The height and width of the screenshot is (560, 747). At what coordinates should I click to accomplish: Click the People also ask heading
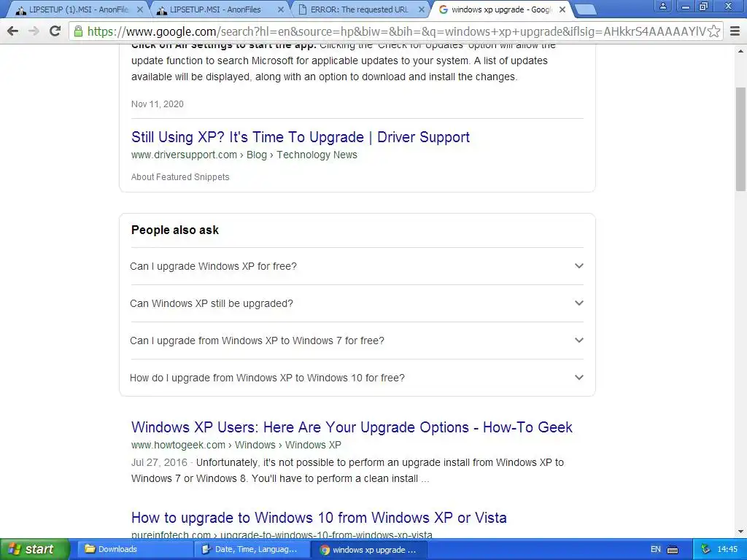tap(175, 230)
